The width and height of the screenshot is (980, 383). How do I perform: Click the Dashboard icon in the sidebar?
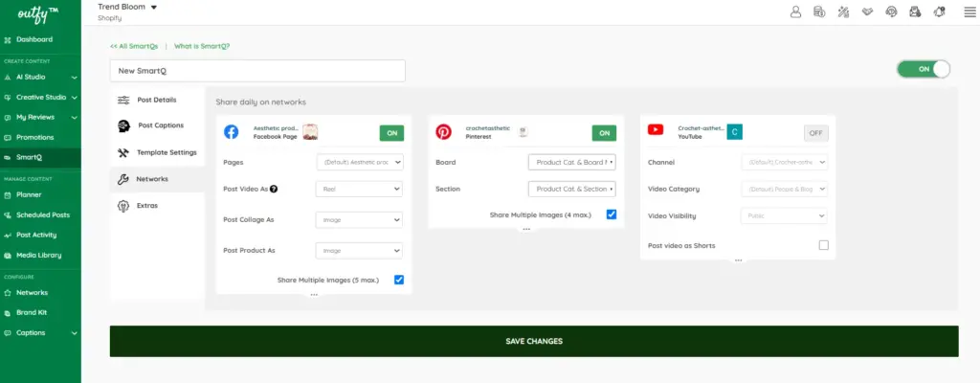pyautogui.click(x=8, y=39)
